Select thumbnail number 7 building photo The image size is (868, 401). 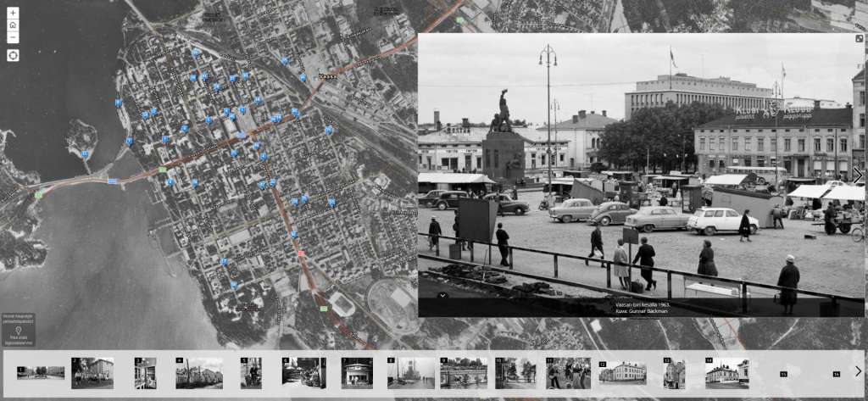(x=357, y=372)
